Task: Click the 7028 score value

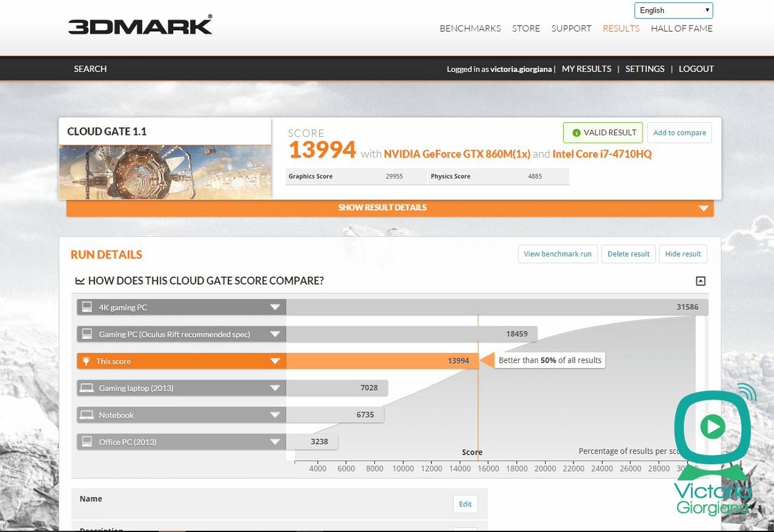Action: [369, 388]
